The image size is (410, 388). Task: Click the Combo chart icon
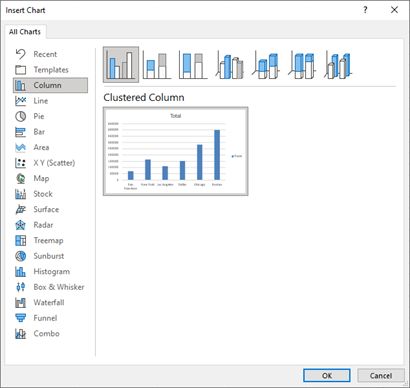[x=20, y=333]
